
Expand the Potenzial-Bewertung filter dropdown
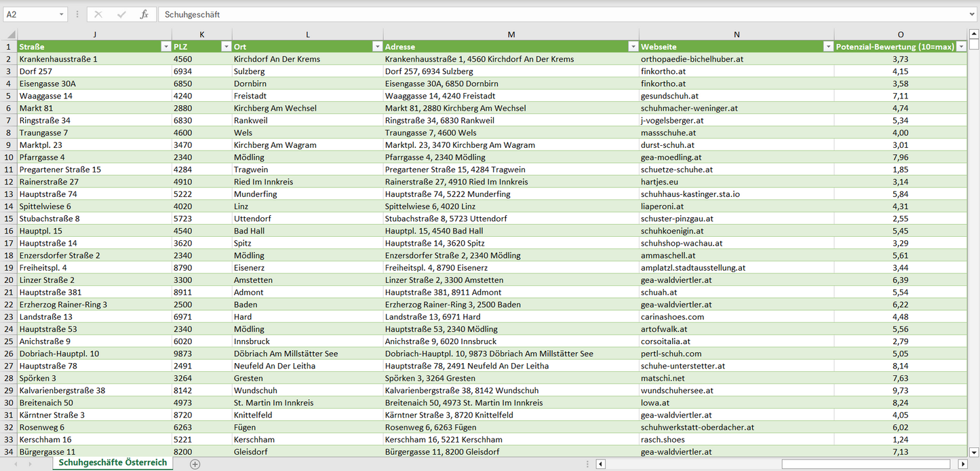click(961, 47)
